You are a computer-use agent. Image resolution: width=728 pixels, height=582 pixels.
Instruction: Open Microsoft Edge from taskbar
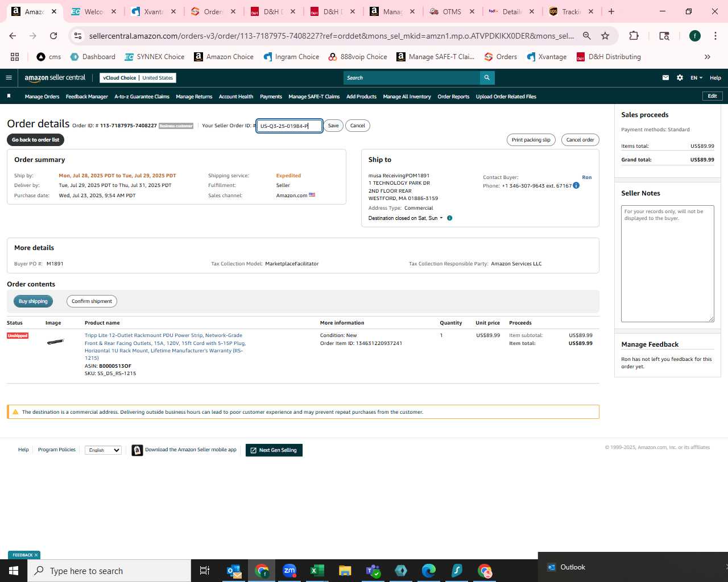(x=429, y=571)
